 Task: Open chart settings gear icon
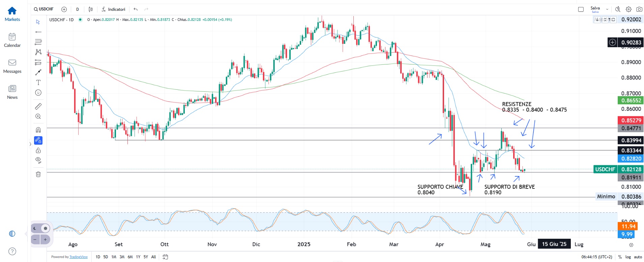click(628, 9)
